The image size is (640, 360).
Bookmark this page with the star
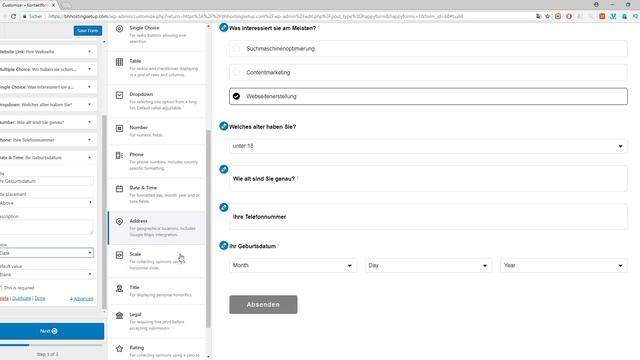pyautogui.click(x=548, y=16)
